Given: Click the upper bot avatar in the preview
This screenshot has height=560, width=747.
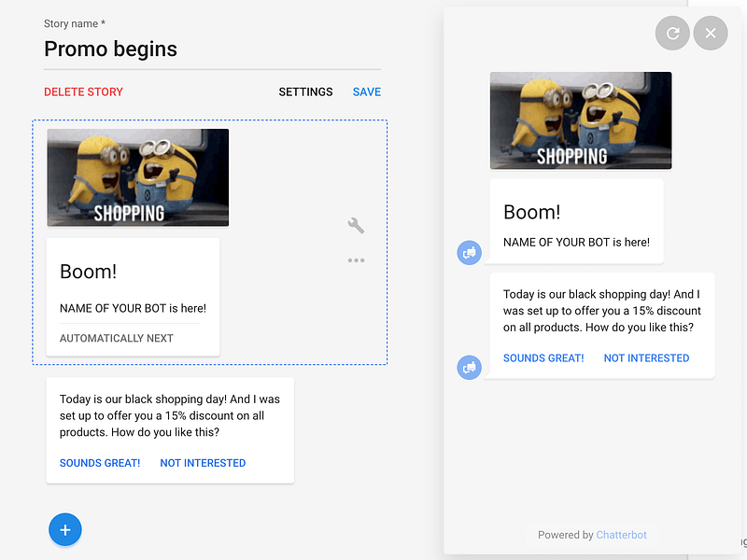Looking at the screenshot, I should click(470, 252).
